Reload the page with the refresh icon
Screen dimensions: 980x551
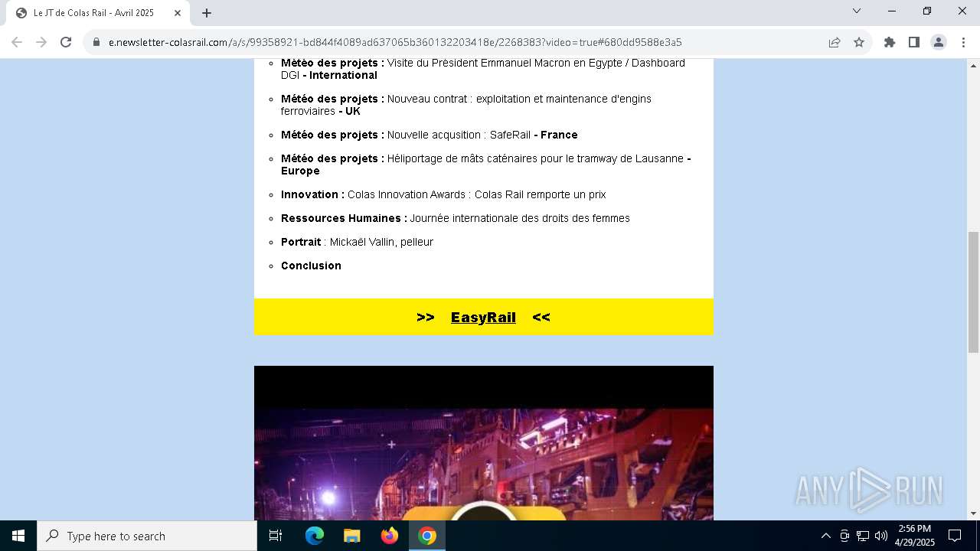(66, 42)
